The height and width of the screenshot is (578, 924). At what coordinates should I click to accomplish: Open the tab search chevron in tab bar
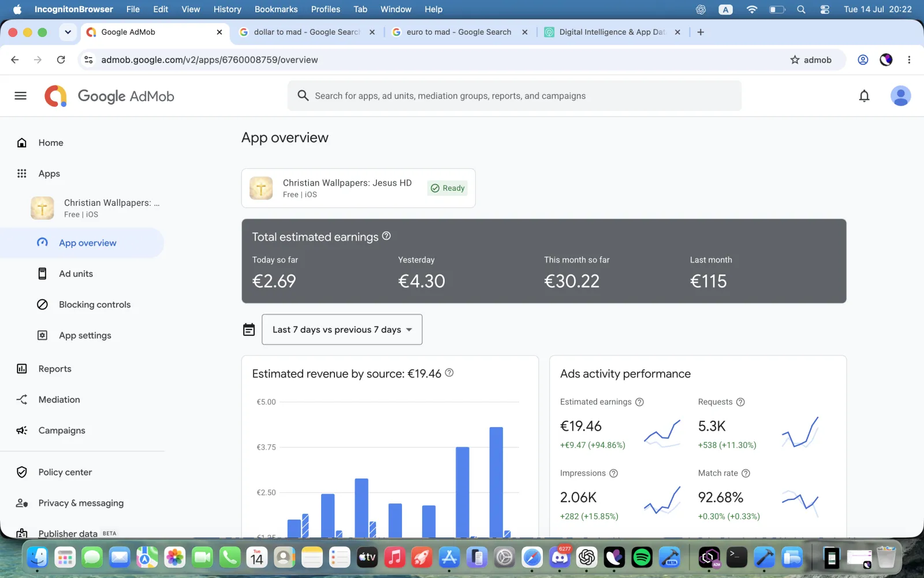pyautogui.click(x=68, y=32)
